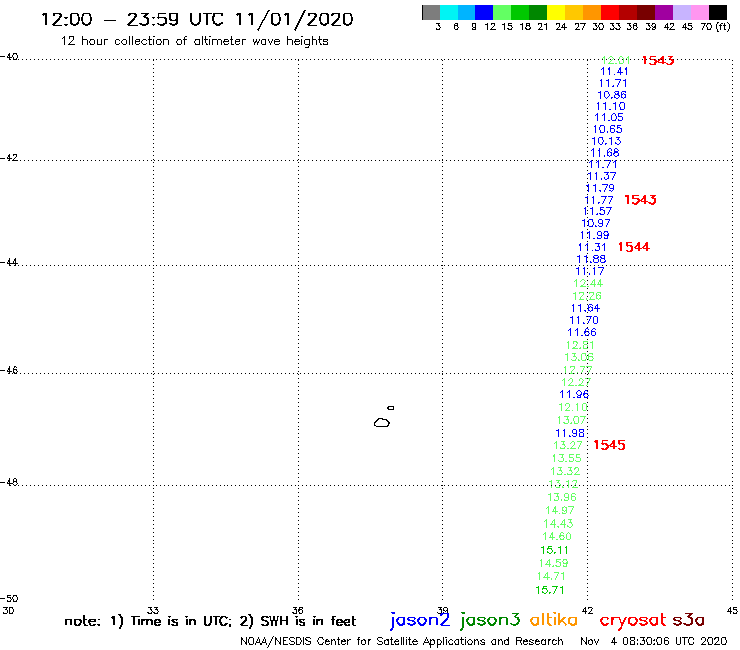740x650 pixels.
Task: Click the wave height value 14.43
Action: pos(558,524)
